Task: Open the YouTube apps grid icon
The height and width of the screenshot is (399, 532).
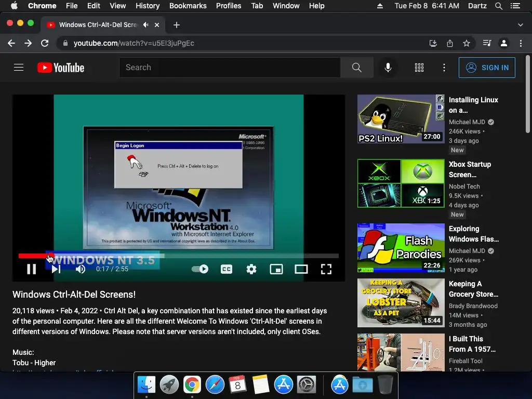Action: [419, 68]
